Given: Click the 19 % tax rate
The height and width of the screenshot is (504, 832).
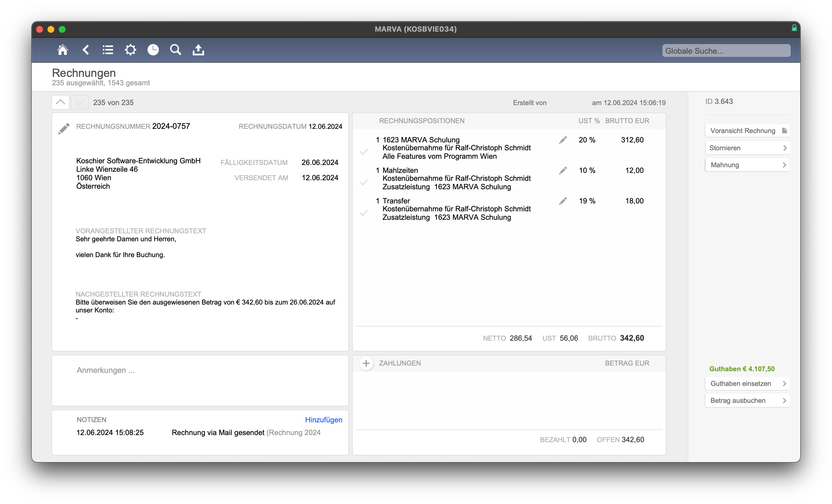Looking at the screenshot, I should click(587, 201).
